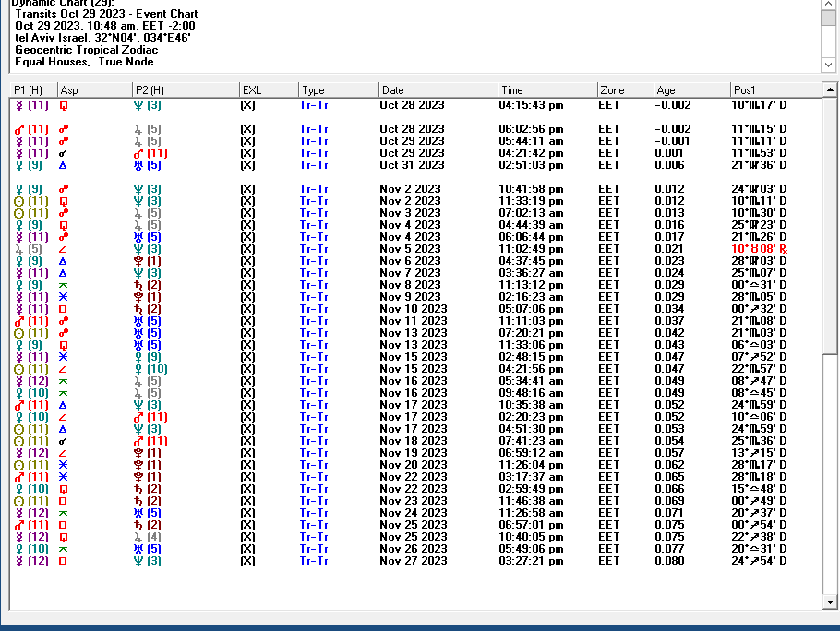Screen dimensions: 840x631
Task: Select time cell 06:57:01 pm
Action: pos(531,525)
